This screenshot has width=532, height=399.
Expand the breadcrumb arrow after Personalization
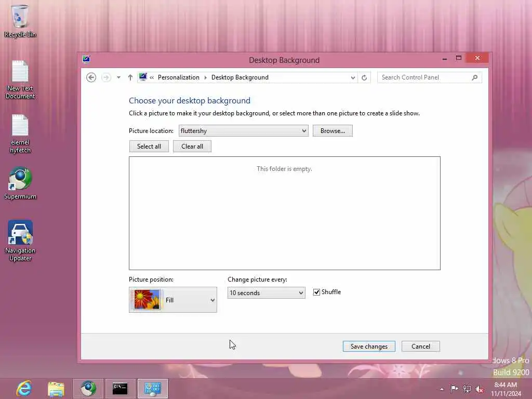point(206,78)
